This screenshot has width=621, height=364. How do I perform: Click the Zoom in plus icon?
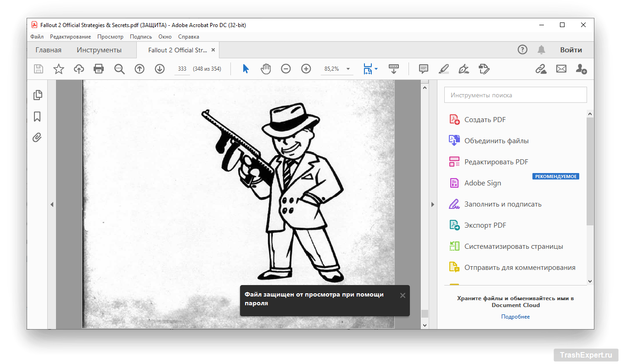click(306, 69)
